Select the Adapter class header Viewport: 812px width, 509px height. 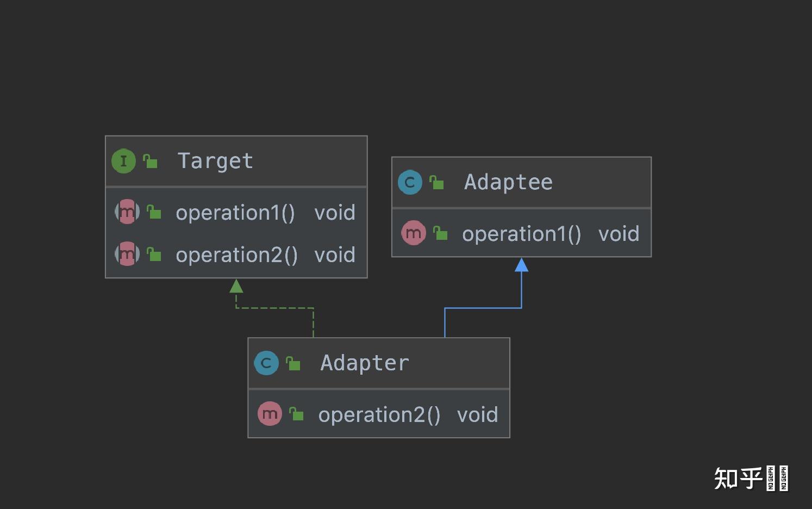pyautogui.click(x=379, y=363)
